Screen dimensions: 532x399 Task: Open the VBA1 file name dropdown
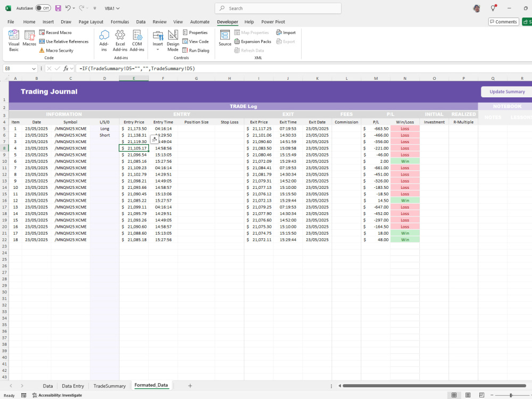[x=112, y=8]
